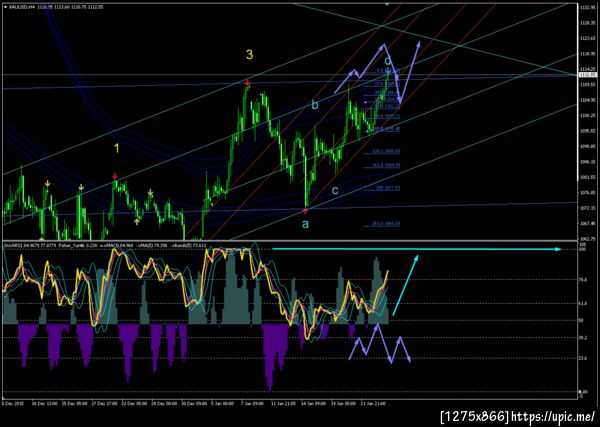Click the 21 Jan 21:00 time label

(375, 403)
